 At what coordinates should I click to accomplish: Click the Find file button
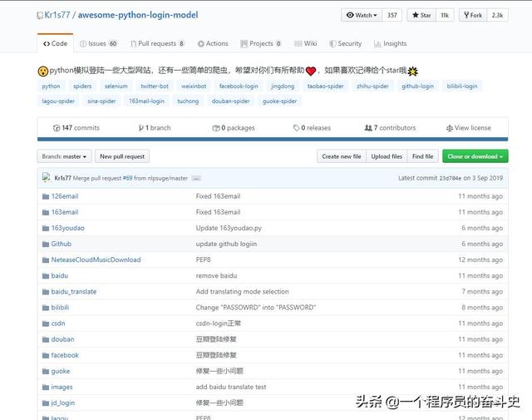[x=423, y=156]
